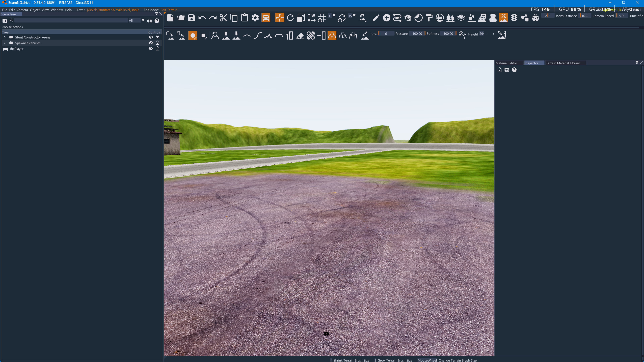Open the traffic signals editor icon

point(514,18)
